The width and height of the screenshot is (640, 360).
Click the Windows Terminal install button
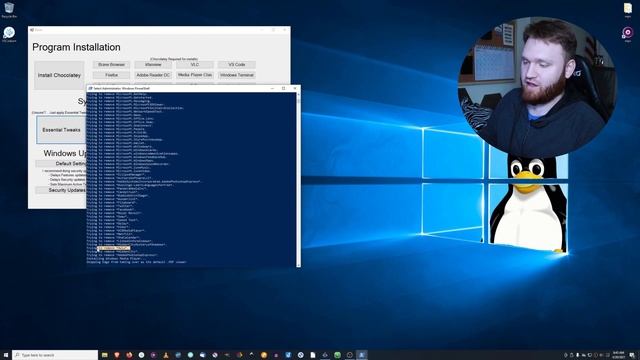point(237,75)
